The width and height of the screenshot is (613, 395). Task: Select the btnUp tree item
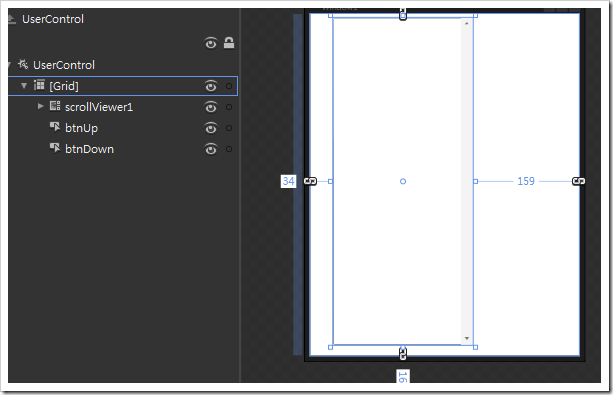point(81,128)
